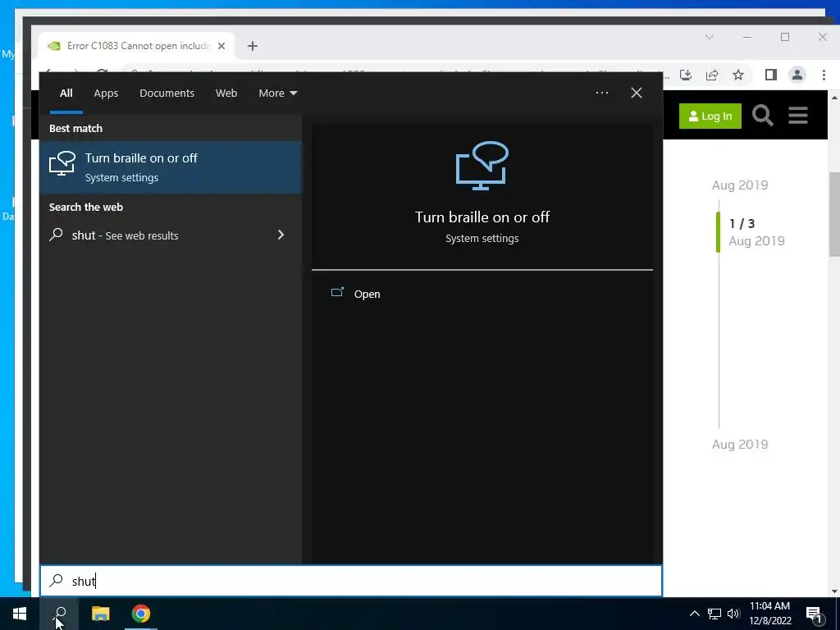Click the braille settings icon in best match
This screenshot has height=630, width=840.
point(62,163)
